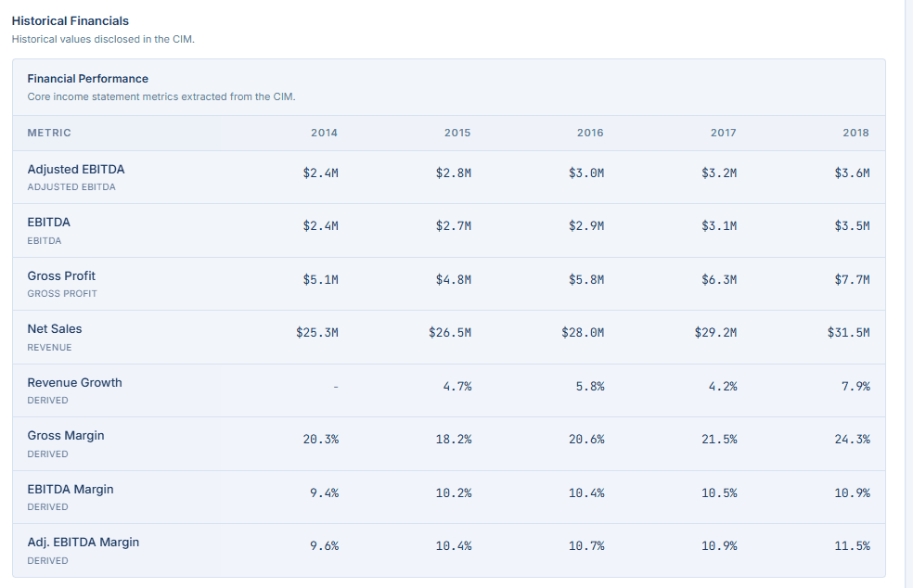The height and width of the screenshot is (588, 913).
Task: Click the 2018 column header
Action: (x=855, y=133)
